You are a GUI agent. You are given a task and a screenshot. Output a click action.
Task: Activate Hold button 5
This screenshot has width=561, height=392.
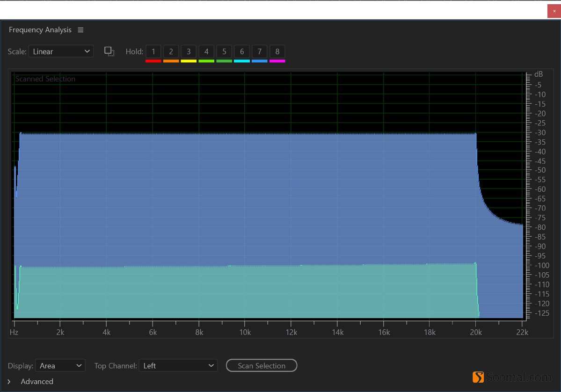(224, 51)
